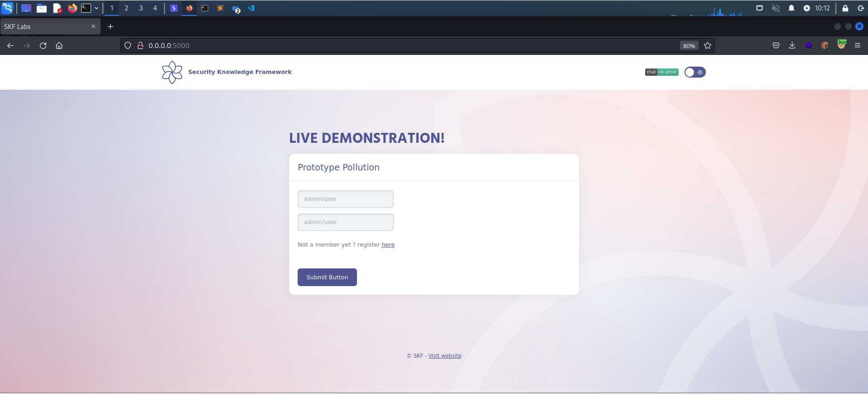Screen dimensions: 868x394
Task: Toggle the muted volume icon in tray
Action: point(776,8)
